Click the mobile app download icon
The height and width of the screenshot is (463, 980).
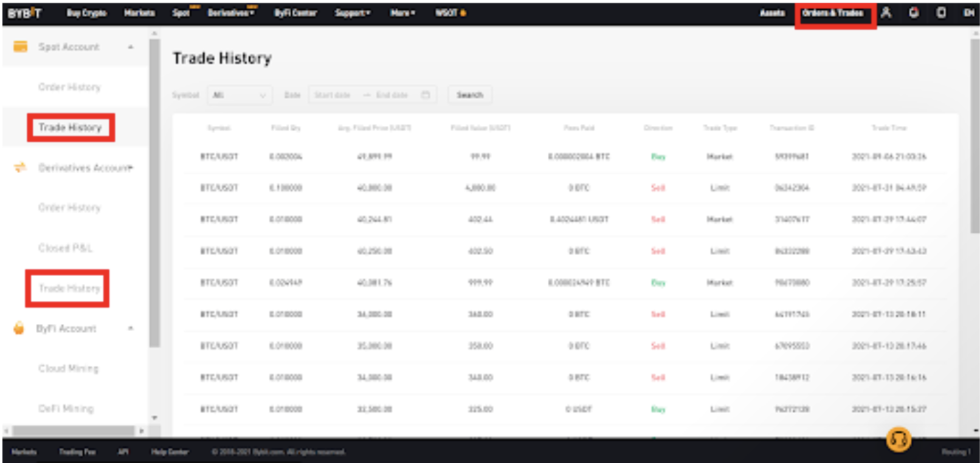tap(940, 13)
